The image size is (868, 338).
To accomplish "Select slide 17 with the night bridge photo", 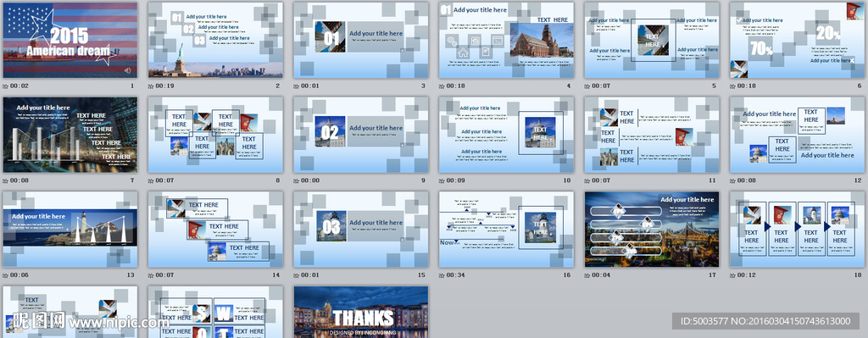I will tap(652, 229).
